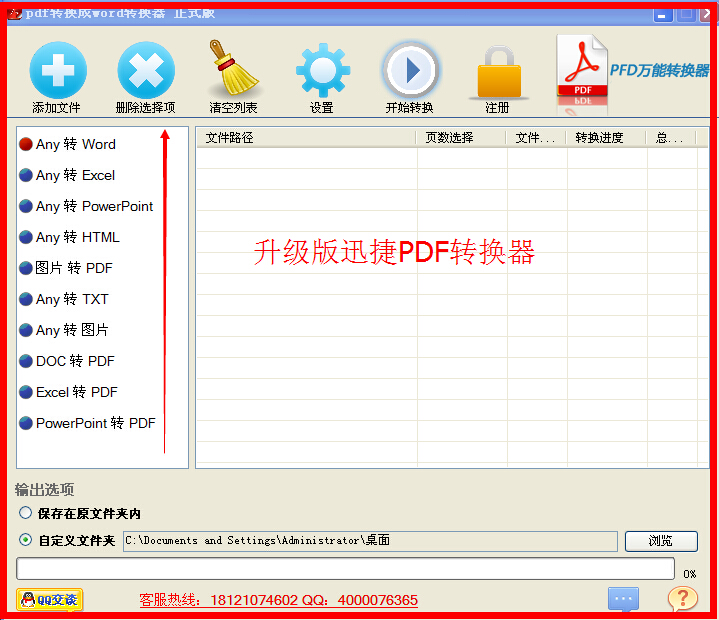Select DOC 转 PDF conversion mode

(x=67, y=361)
